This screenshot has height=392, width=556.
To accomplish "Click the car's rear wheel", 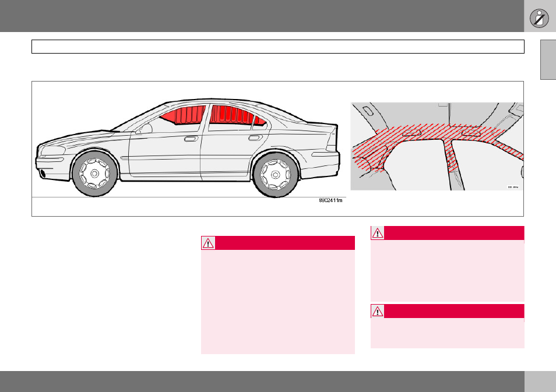I will (x=276, y=174).
